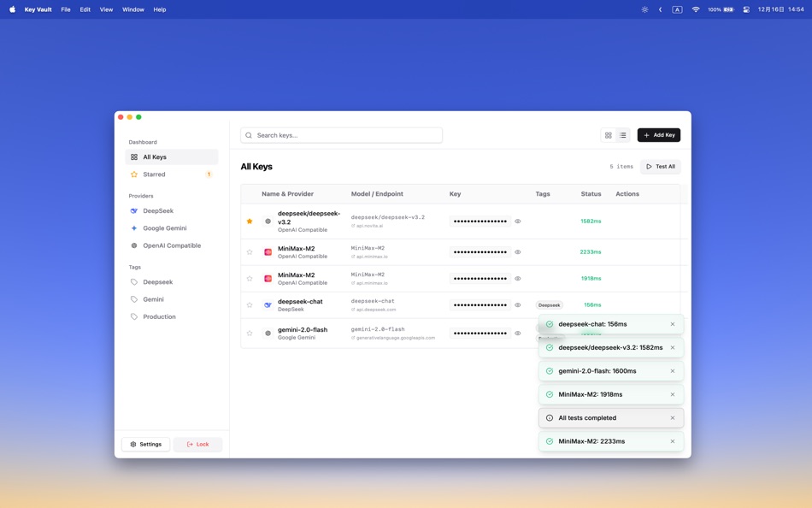
Task: Click the 2233ms MiniMax-M2 row logo
Action: 268,252
